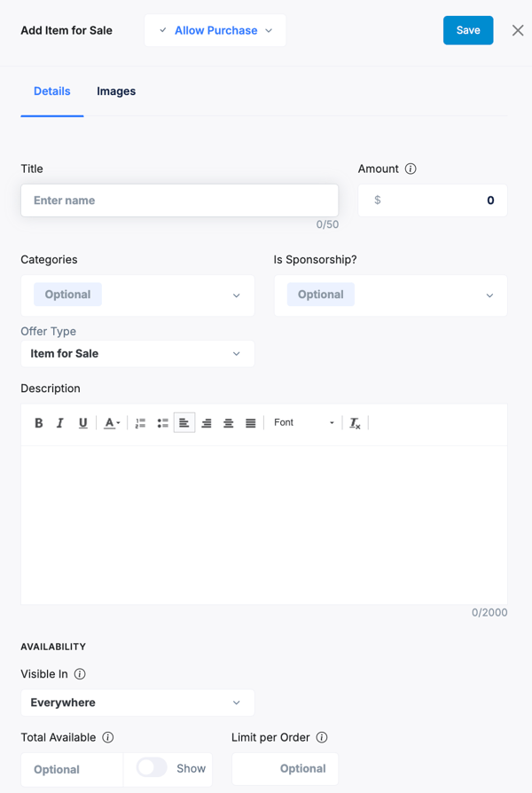Viewport: 532px width, 793px height.
Task: Toggle the Show switch for Total Available
Action: coord(152,768)
